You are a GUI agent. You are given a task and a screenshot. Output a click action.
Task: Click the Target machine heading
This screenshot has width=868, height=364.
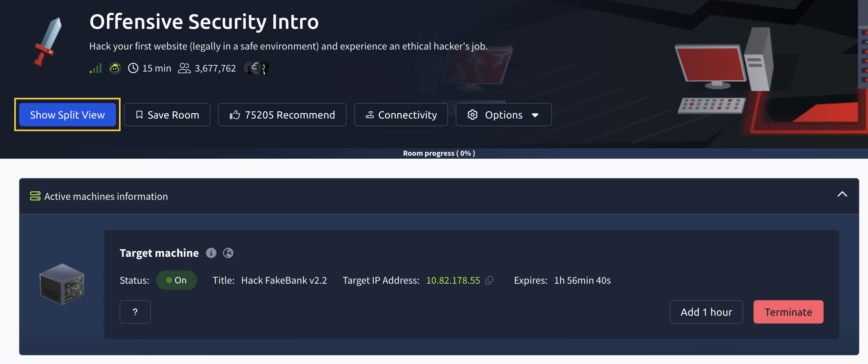pyautogui.click(x=159, y=253)
